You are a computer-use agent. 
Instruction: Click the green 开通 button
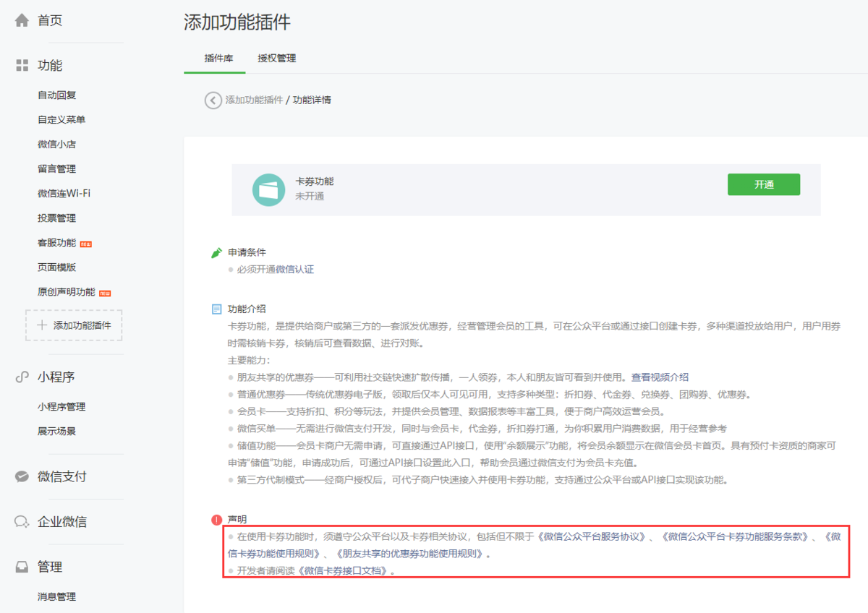coord(764,184)
